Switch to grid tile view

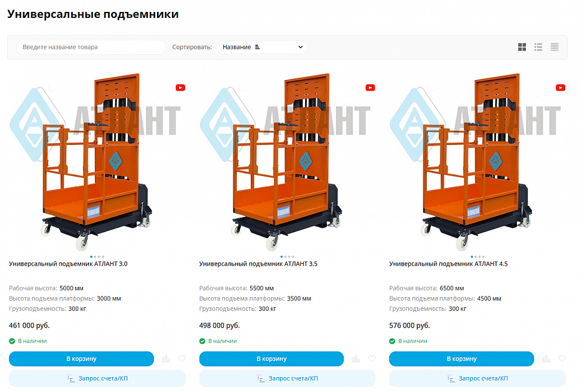(522, 47)
